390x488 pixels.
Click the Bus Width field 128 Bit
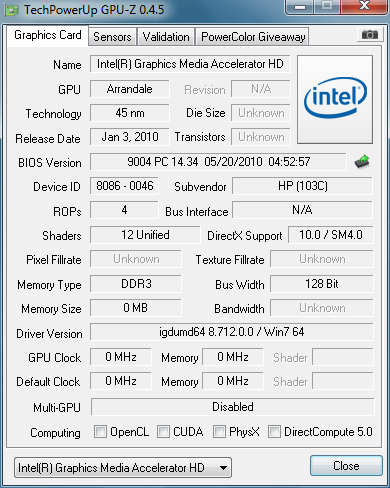(x=322, y=284)
